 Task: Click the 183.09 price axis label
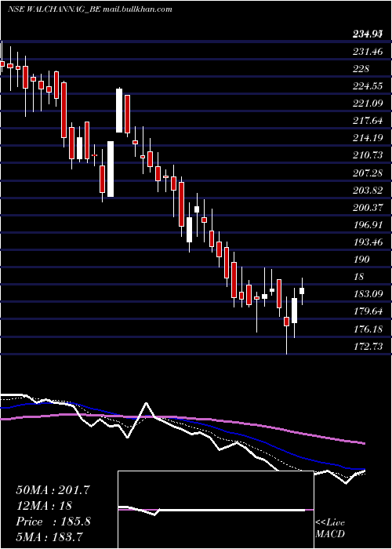pyautogui.click(x=368, y=294)
